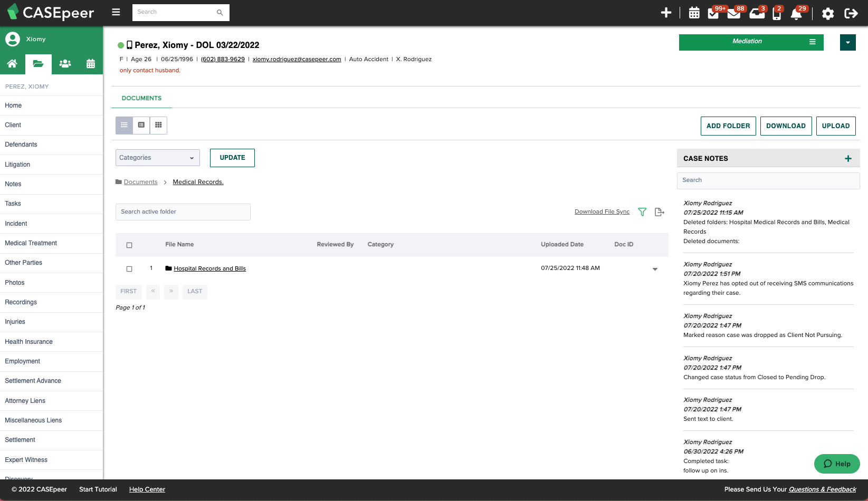The image size is (868, 501).
Task: Click the search magnifier icon in the top bar
Action: 220,12
